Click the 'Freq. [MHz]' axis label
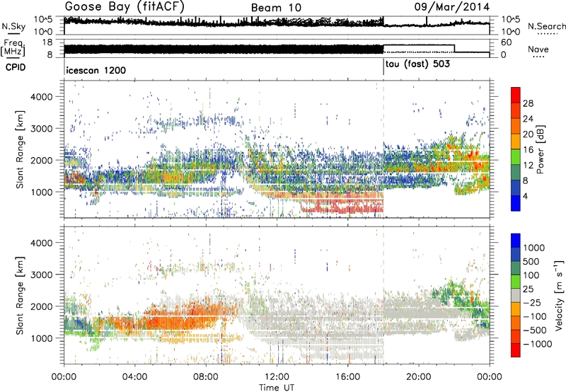Screen dimensions: 566x392 tap(13, 48)
